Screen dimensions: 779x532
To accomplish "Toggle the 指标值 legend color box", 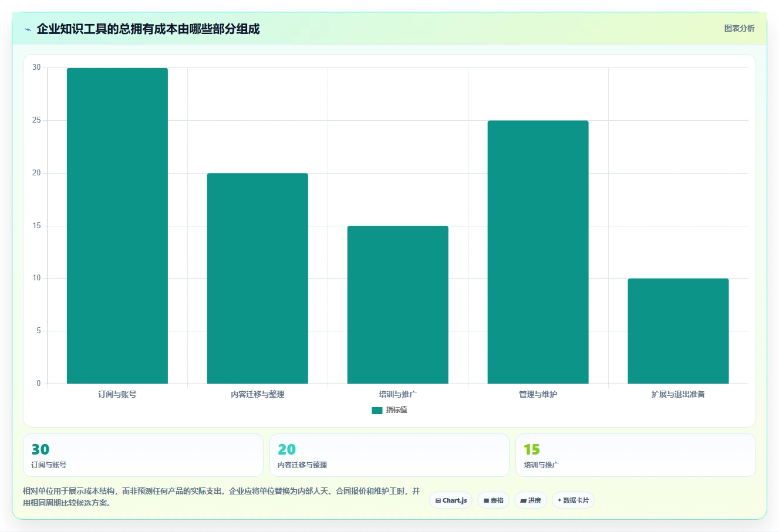I will [x=377, y=410].
